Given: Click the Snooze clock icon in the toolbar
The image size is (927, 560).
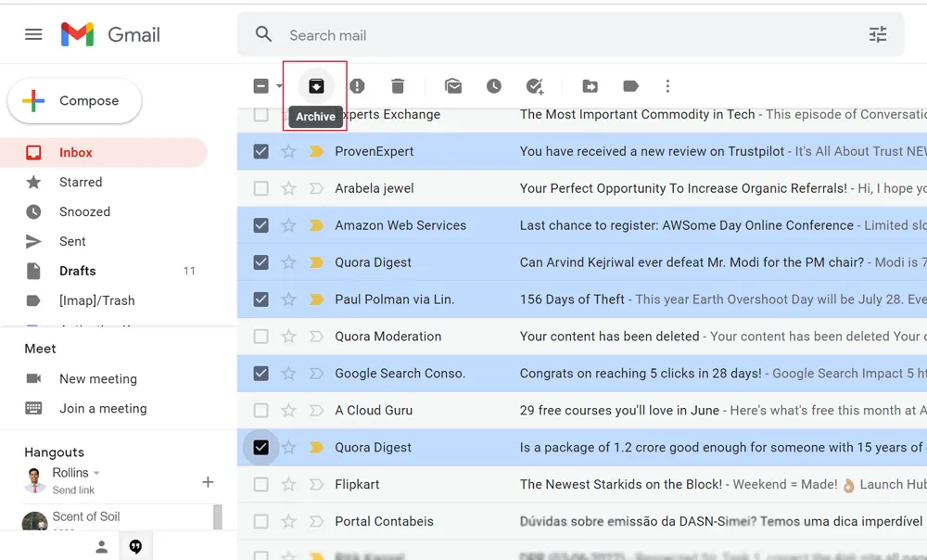Looking at the screenshot, I should coord(494,86).
